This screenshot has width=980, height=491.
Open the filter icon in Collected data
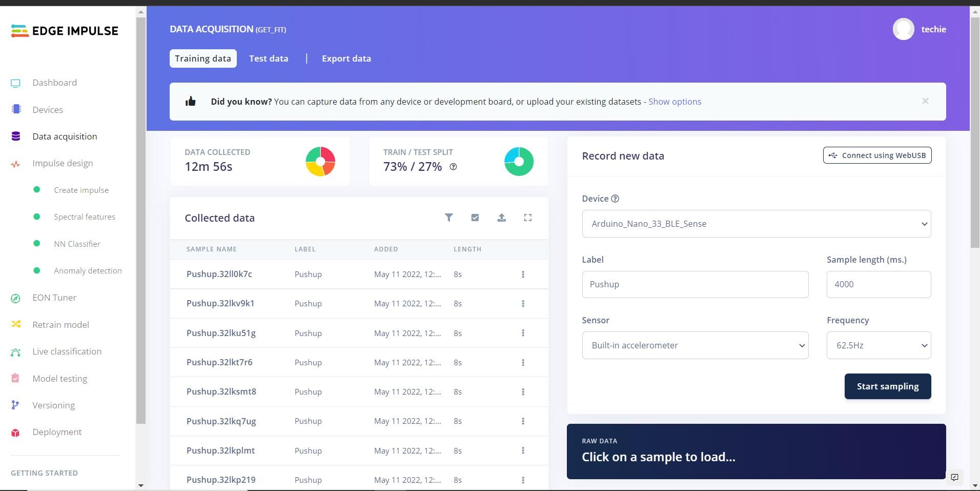tap(448, 218)
